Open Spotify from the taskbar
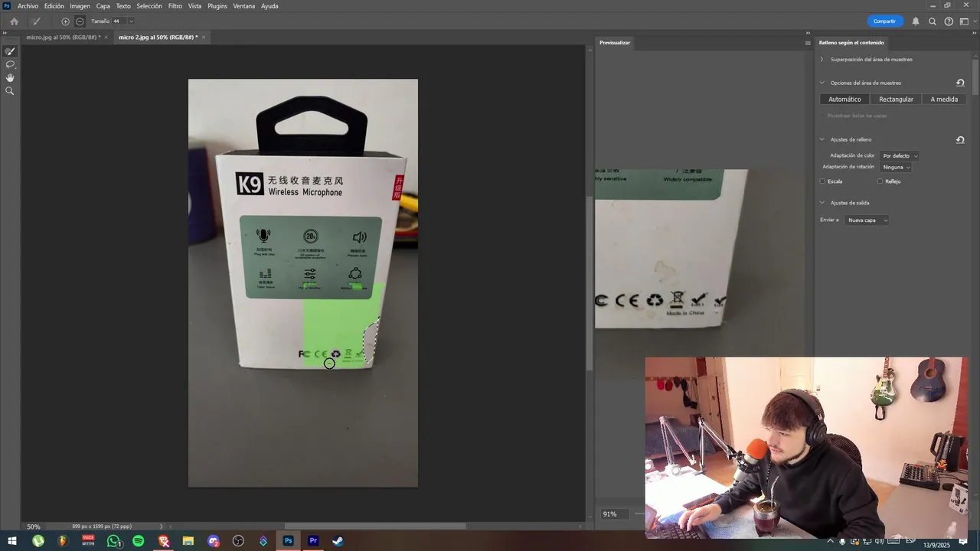980x551 pixels. 139,541
